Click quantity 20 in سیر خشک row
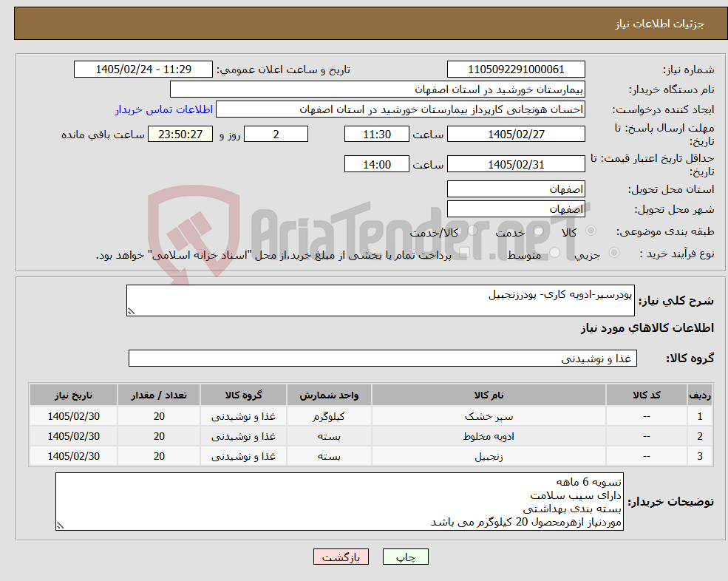Viewport: 728px width, 581px height. point(159,417)
